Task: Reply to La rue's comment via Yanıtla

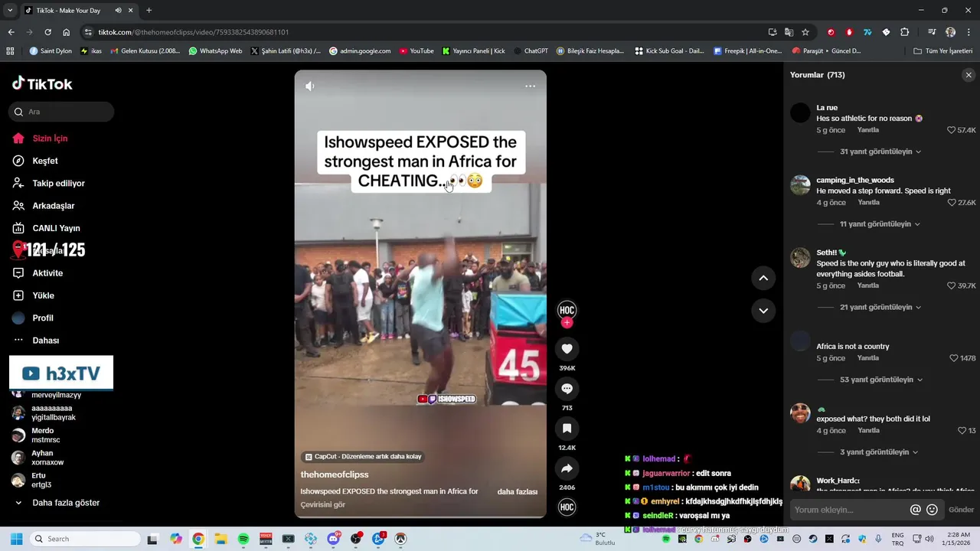Action: pyautogui.click(x=868, y=130)
